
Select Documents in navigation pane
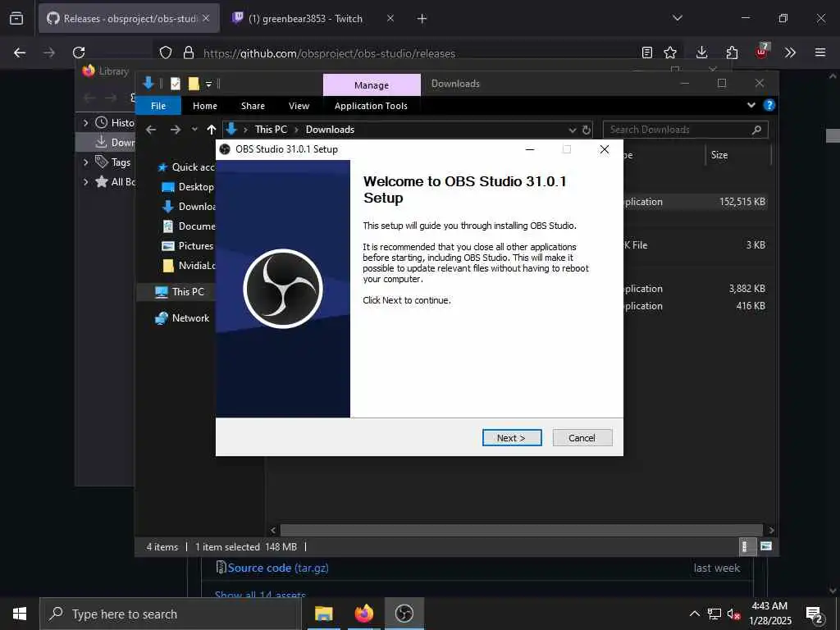tap(189, 226)
